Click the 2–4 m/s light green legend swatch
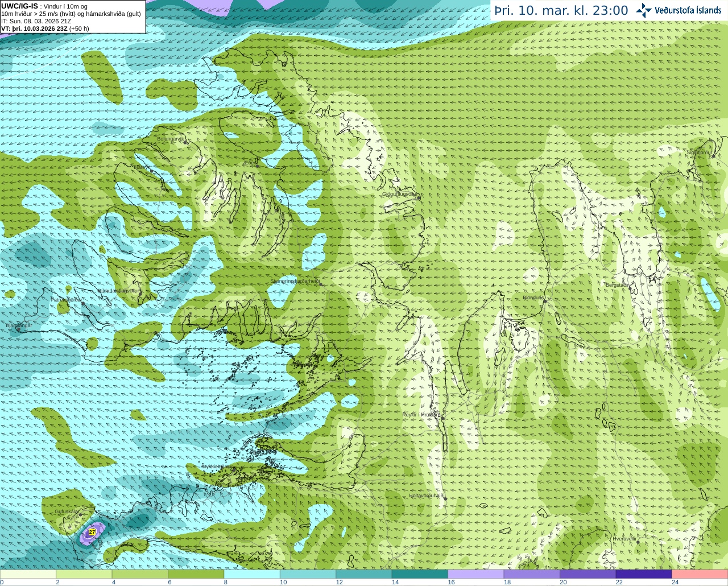 click(x=84, y=574)
